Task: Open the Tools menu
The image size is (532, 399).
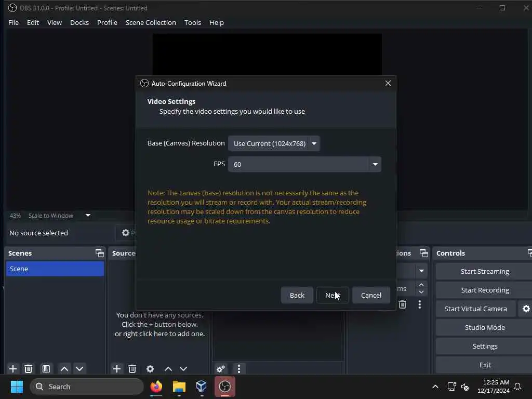Action: pyautogui.click(x=192, y=22)
